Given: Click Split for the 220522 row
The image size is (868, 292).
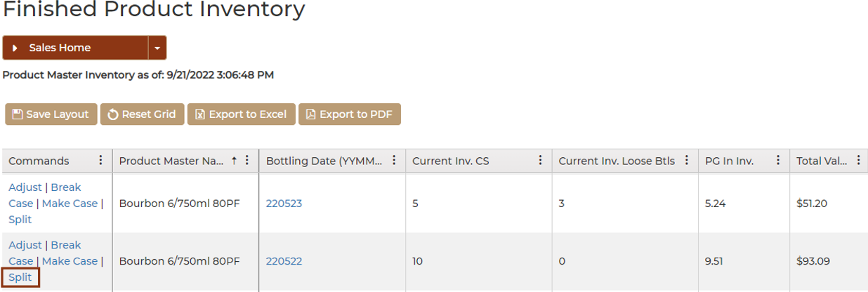Looking at the screenshot, I should [20, 277].
